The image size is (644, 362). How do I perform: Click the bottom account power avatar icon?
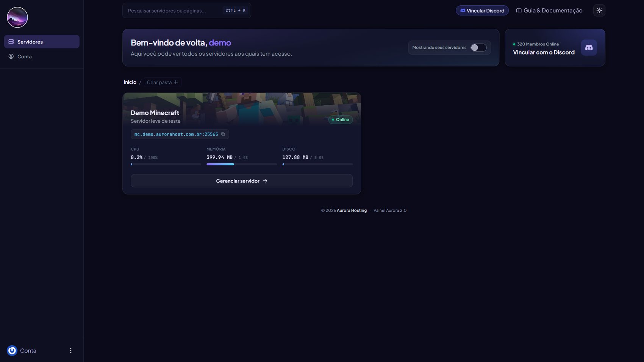pos(12,351)
